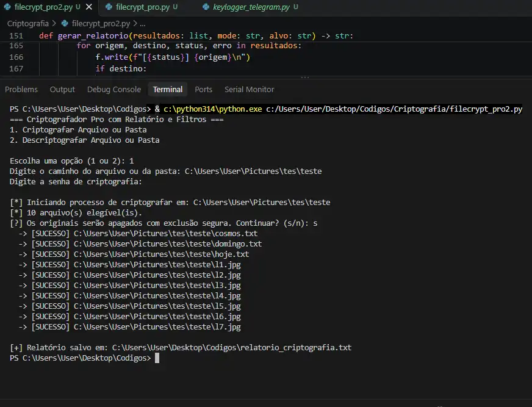Image resolution: width=532 pixels, height=407 pixels.
Task: Click the Python icon on filecrypt_pro.py tab
Action: [x=109, y=7]
